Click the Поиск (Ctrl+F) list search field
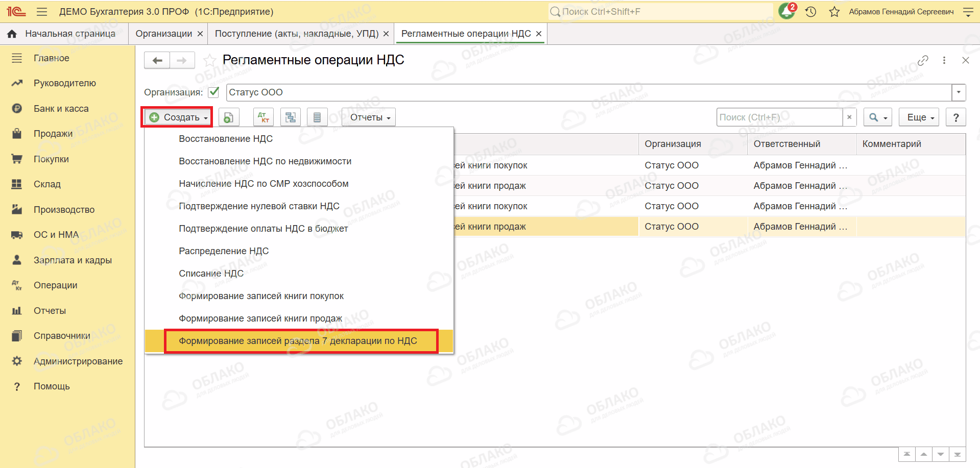980x468 pixels. tap(779, 117)
